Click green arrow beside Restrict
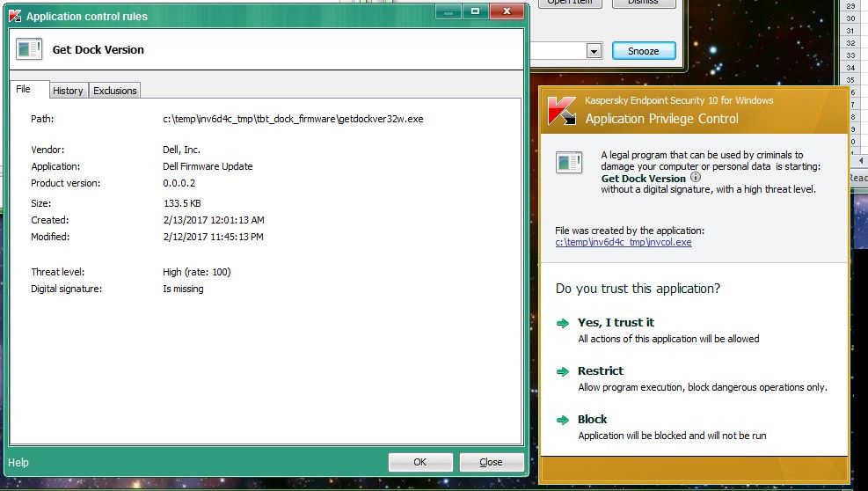This screenshot has width=868, height=491. click(x=563, y=371)
